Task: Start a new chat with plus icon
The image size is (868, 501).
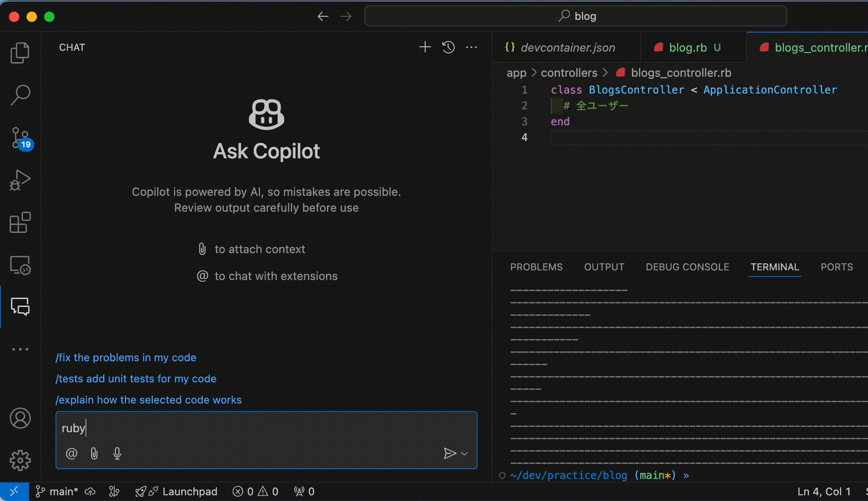Action: (425, 47)
